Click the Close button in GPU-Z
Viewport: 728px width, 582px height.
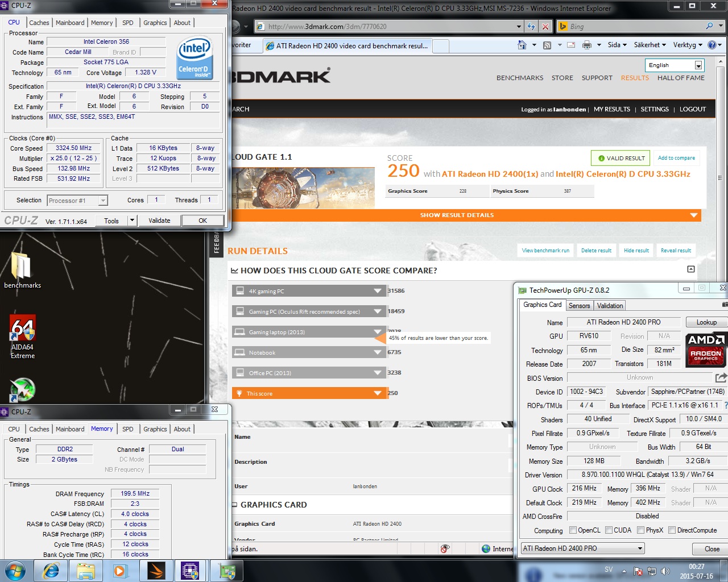point(712,549)
